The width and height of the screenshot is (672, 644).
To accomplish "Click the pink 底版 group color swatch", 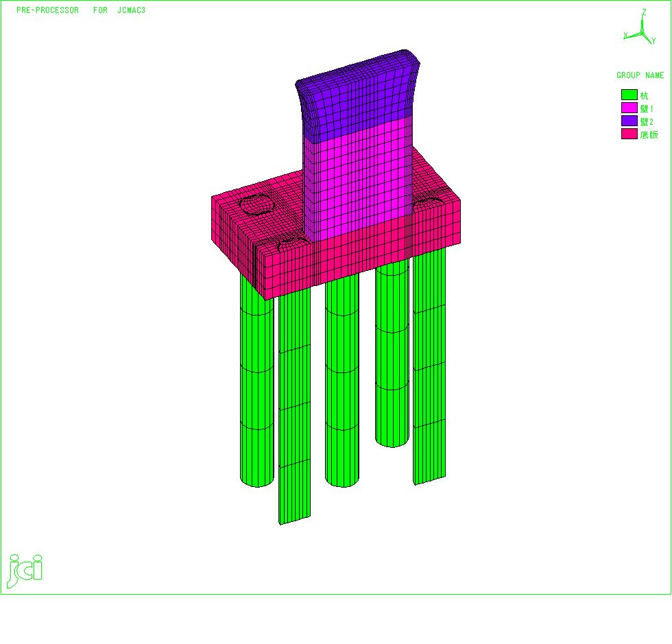I will 629,134.
